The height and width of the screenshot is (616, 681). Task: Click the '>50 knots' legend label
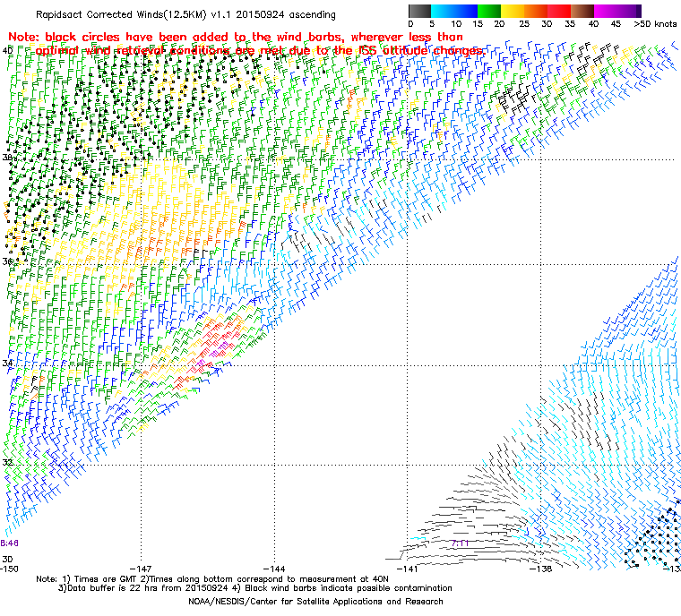655,24
